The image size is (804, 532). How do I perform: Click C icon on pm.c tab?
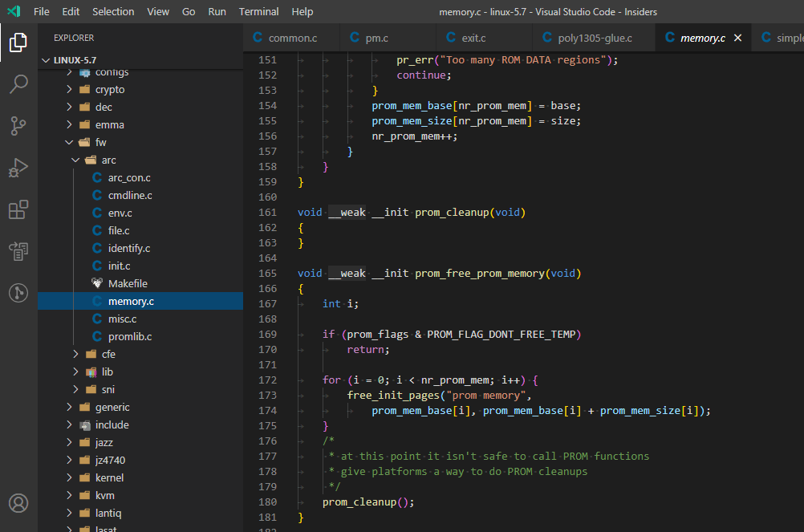point(355,38)
